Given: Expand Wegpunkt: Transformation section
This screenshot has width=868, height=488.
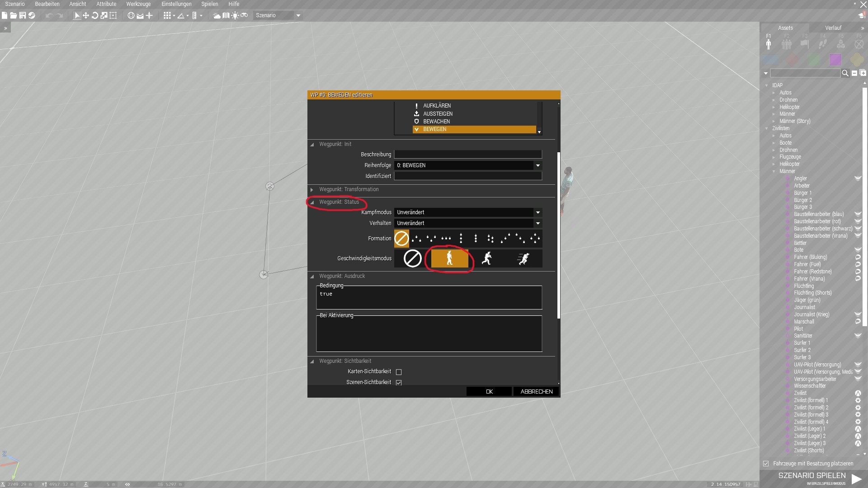Looking at the screenshot, I should (312, 190).
